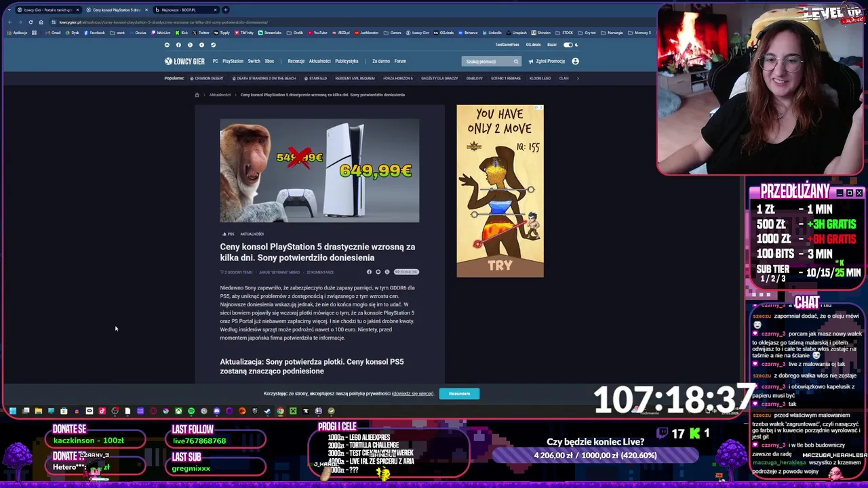Open the Switch menu item
The width and height of the screenshot is (868, 488).
(x=254, y=61)
